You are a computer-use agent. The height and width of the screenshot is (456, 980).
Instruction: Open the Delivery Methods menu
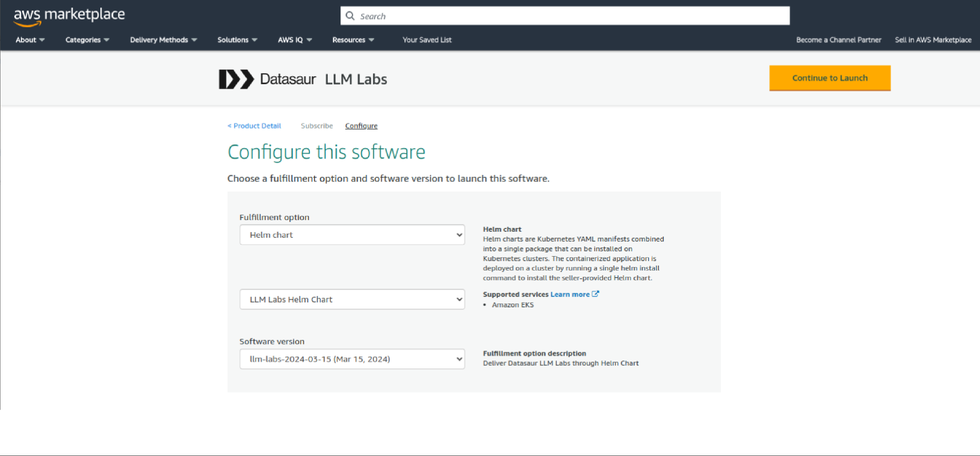tap(163, 39)
